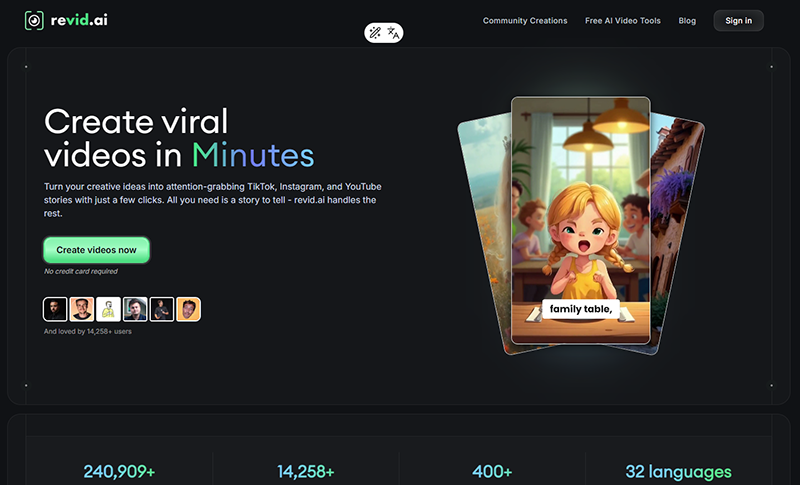800x485 pixels.
Task: Click the 14,258+ statistic
Action: pos(306,472)
